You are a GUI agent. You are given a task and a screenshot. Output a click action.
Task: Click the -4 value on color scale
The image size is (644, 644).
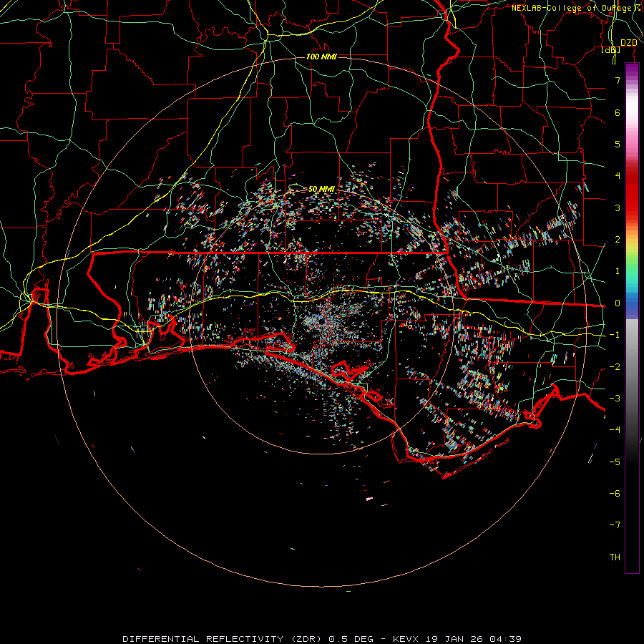(615, 430)
